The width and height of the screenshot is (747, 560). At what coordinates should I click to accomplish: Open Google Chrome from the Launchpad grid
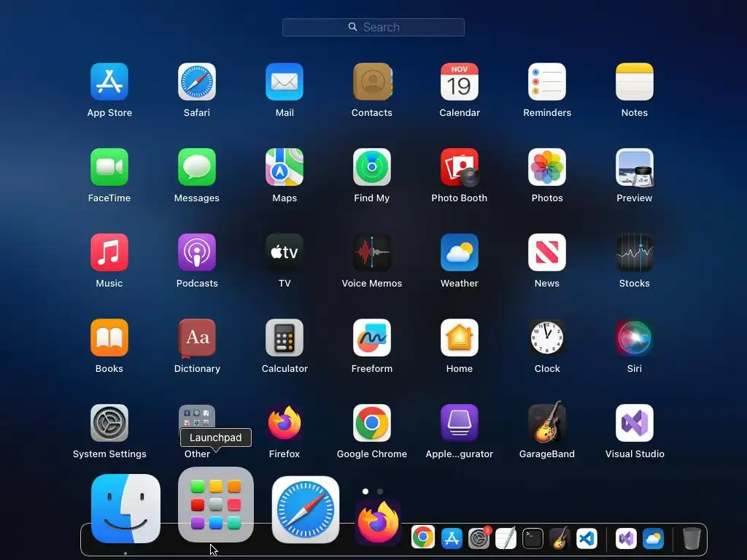(372, 423)
